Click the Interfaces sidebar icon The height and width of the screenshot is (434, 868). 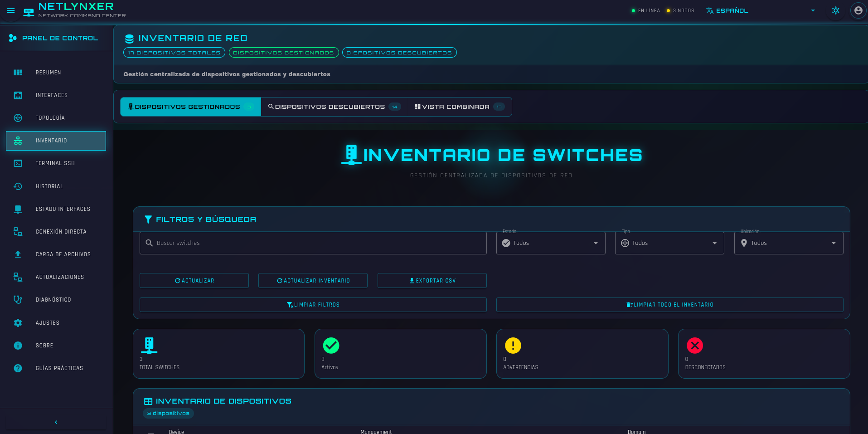pos(18,95)
